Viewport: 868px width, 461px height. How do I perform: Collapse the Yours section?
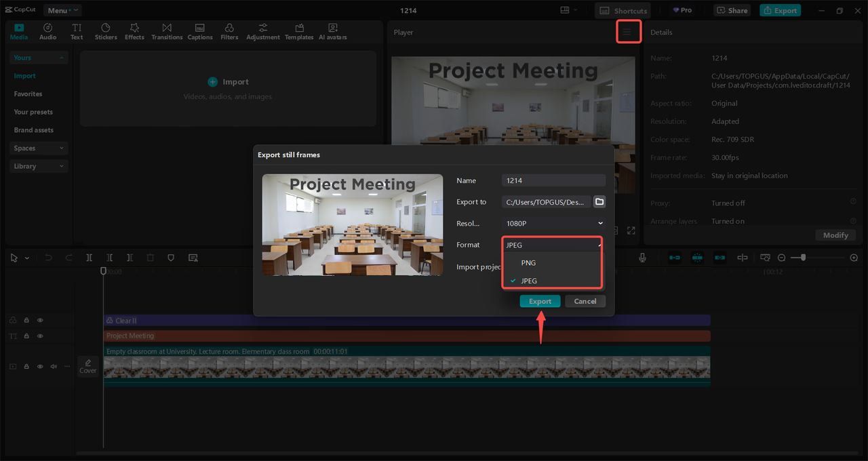[39, 58]
